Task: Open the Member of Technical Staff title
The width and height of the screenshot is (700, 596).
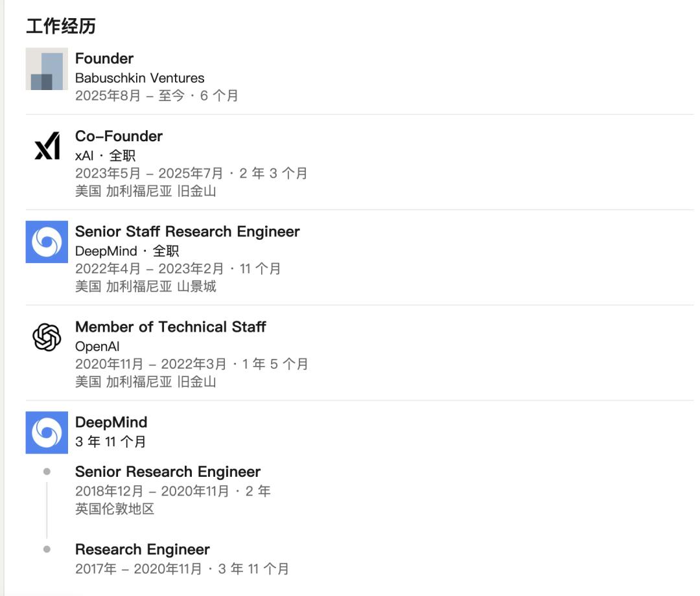Action: (x=170, y=327)
